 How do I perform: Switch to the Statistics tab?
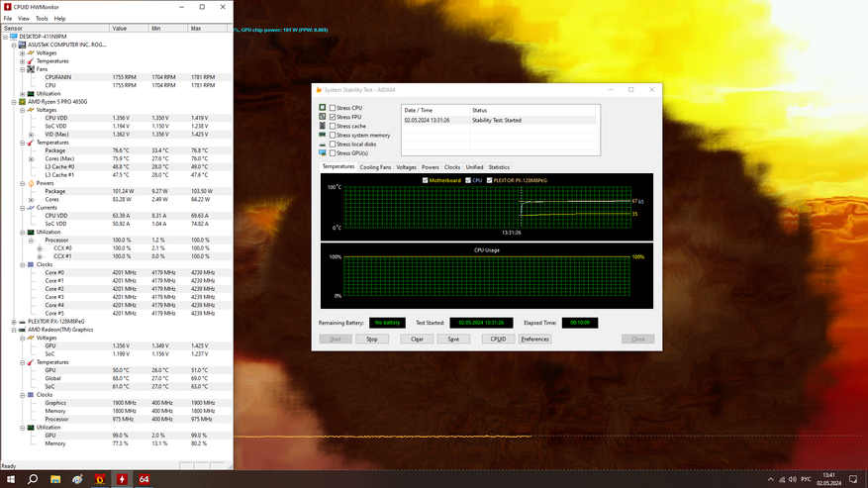[499, 167]
